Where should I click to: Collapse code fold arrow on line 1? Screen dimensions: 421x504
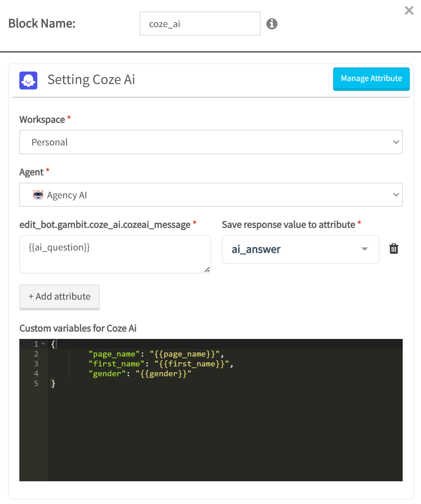tap(43, 344)
